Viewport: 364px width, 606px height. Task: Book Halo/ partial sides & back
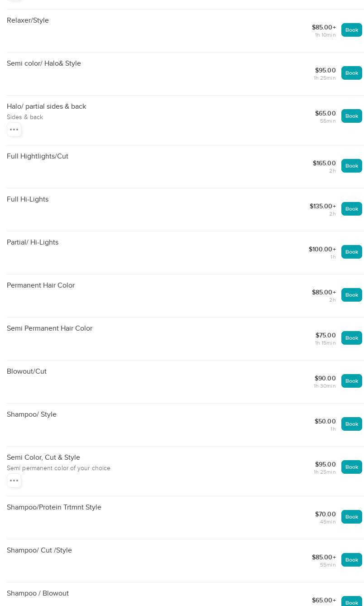click(351, 116)
